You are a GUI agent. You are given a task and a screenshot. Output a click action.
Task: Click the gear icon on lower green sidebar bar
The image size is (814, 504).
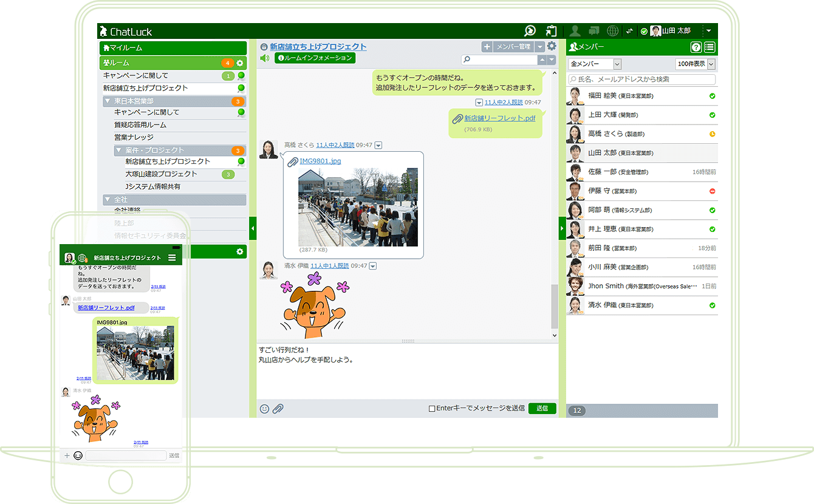tap(240, 251)
